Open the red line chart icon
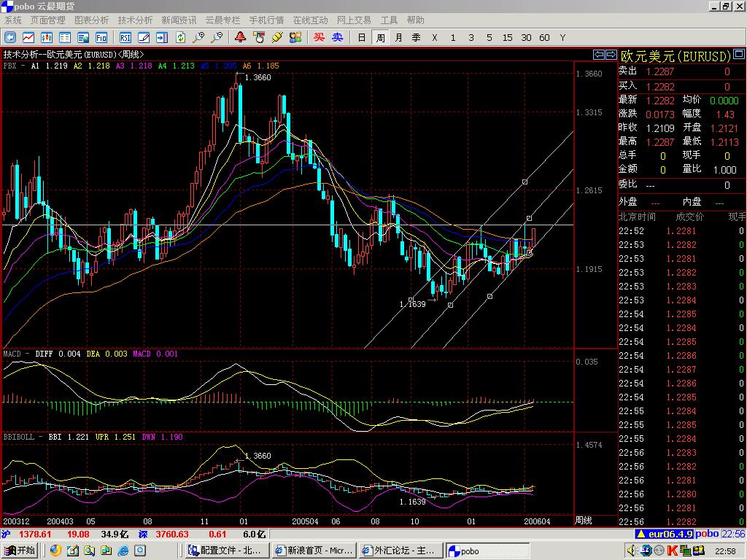Image resolution: width=747 pixels, height=560 pixels. point(28,38)
